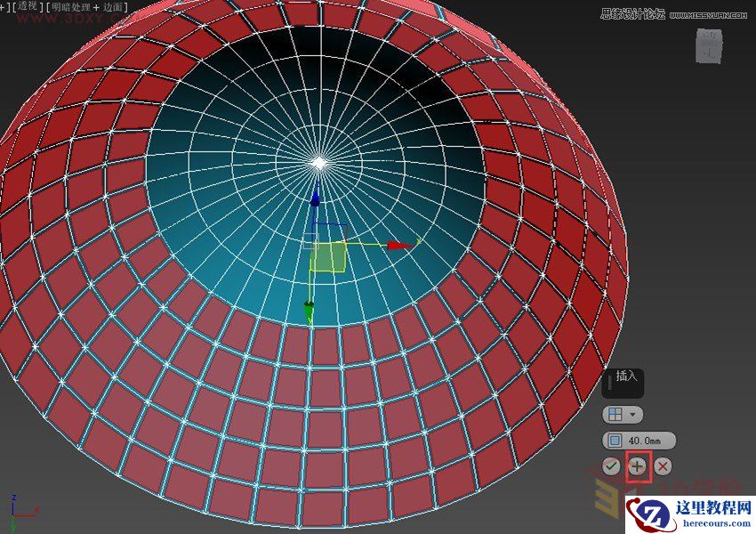Grab the red X-axis gizmo arrow
Viewport: 756px width, 534px height.
(x=399, y=246)
